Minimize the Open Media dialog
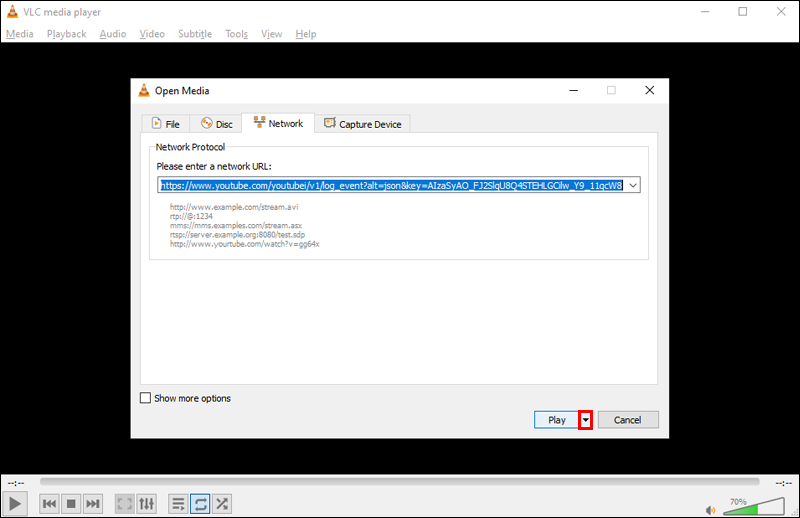 click(x=573, y=90)
